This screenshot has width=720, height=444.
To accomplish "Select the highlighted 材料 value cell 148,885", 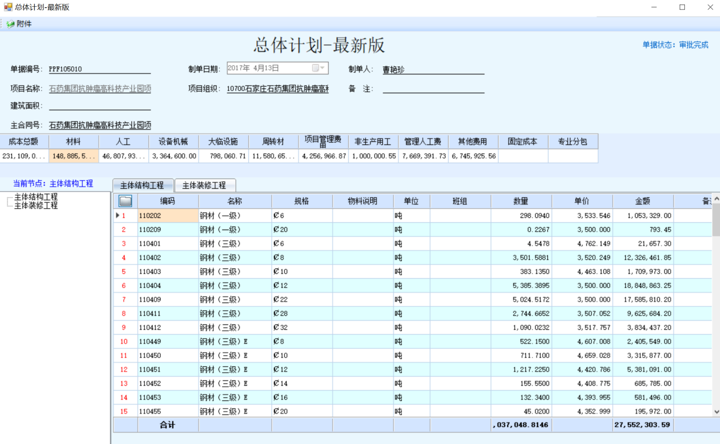I will click(x=73, y=156).
